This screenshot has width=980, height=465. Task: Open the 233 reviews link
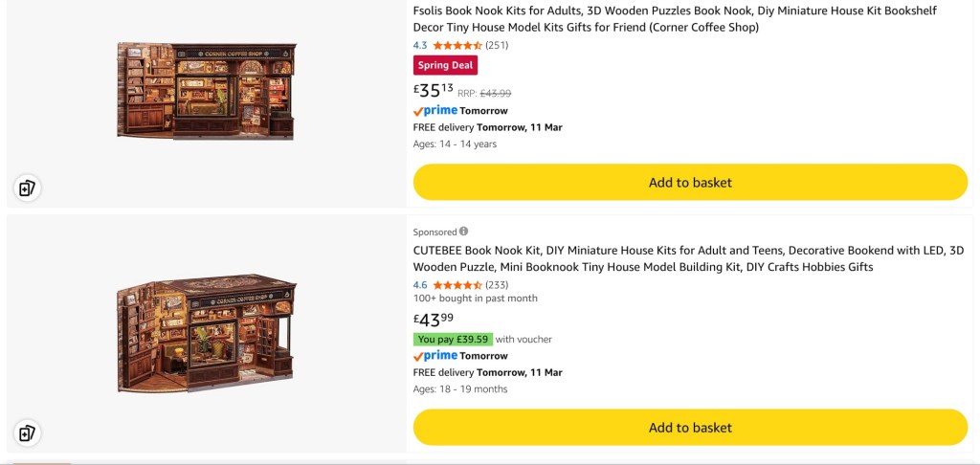[497, 285]
